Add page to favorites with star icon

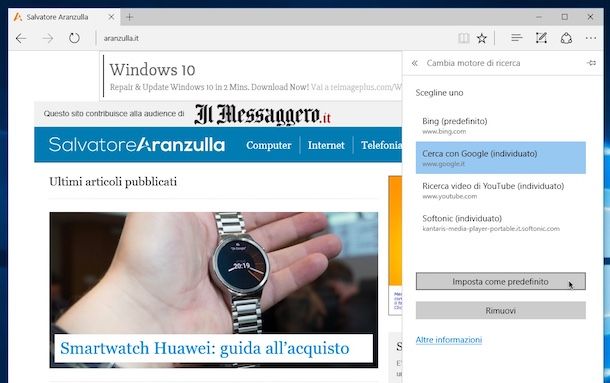(482, 38)
